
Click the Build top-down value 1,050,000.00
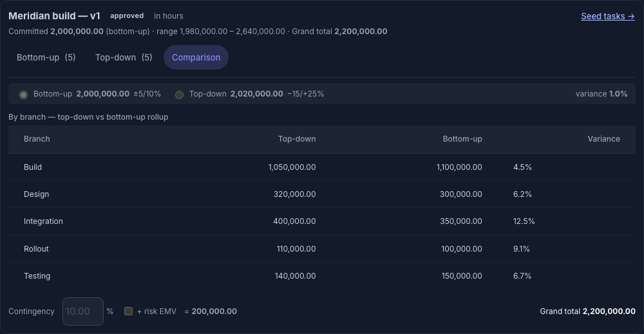pyautogui.click(x=292, y=167)
